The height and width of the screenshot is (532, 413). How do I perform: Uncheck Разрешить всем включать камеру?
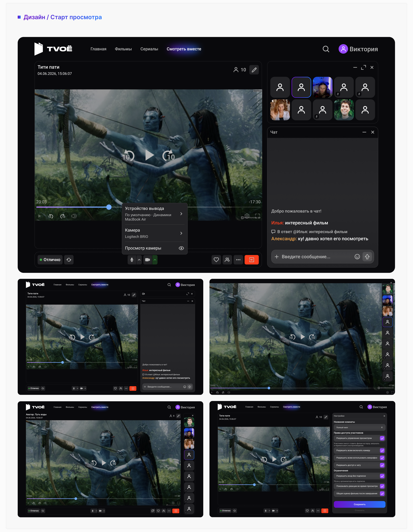382,450
